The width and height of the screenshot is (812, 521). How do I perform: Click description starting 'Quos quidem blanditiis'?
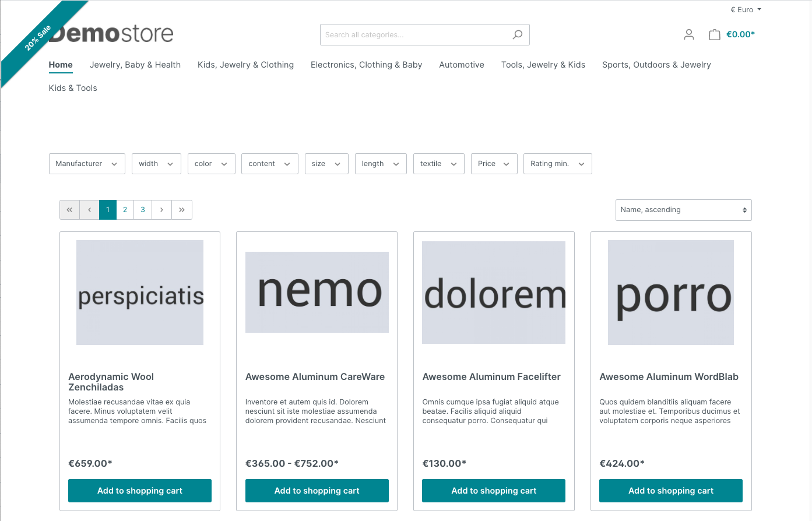coord(670,411)
